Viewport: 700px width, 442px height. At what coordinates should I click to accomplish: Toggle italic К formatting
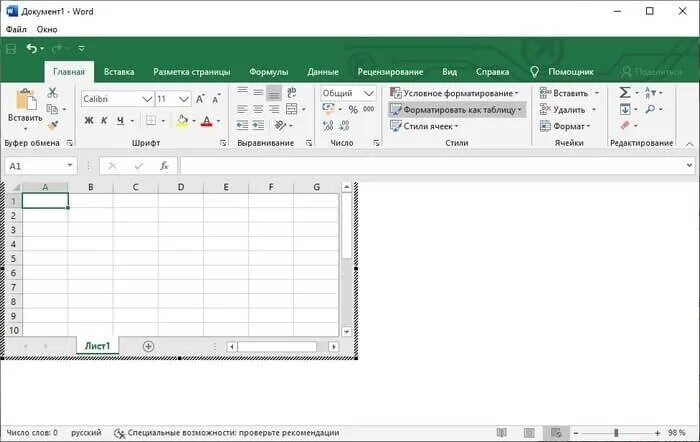click(104, 121)
